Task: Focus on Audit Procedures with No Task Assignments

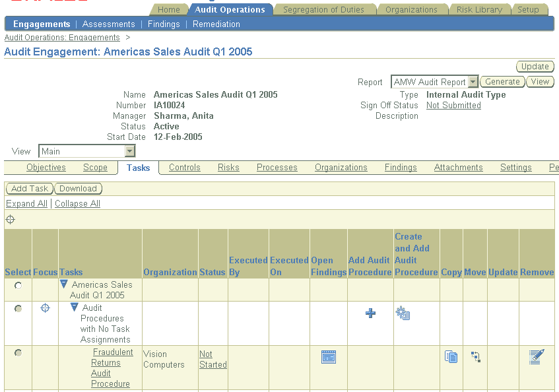Action: (x=45, y=308)
